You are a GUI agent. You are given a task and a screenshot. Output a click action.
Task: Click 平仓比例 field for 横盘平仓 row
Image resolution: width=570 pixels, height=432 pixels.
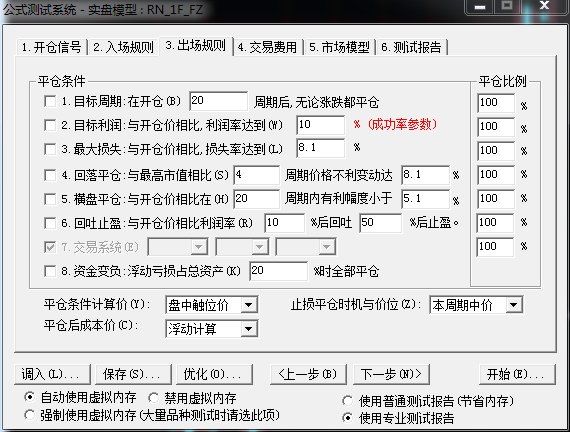point(496,199)
